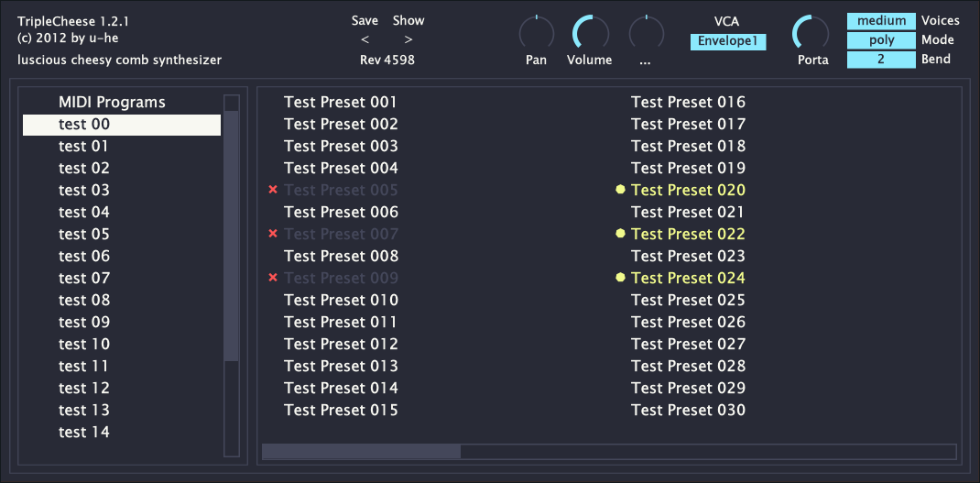Click the yellow dot beside Test Preset 020
The width and height of the screenshot is (980, 483).
coord(620,190)
